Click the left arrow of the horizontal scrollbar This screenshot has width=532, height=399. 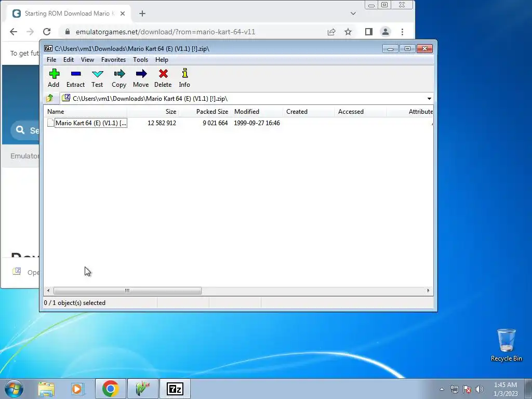[48, 291]
